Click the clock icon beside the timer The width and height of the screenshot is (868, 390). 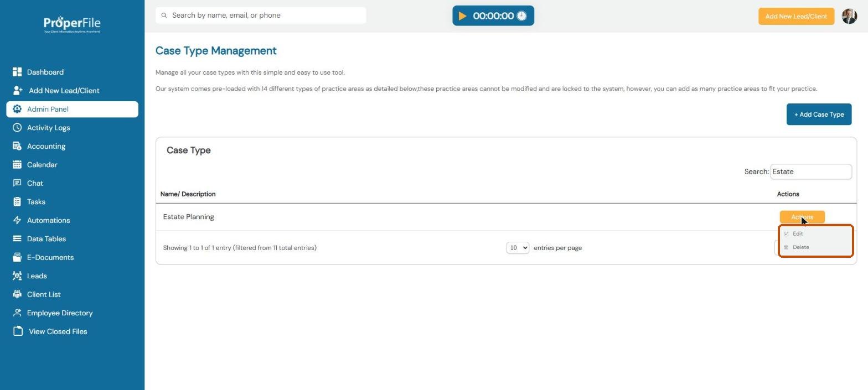(521, 16)
